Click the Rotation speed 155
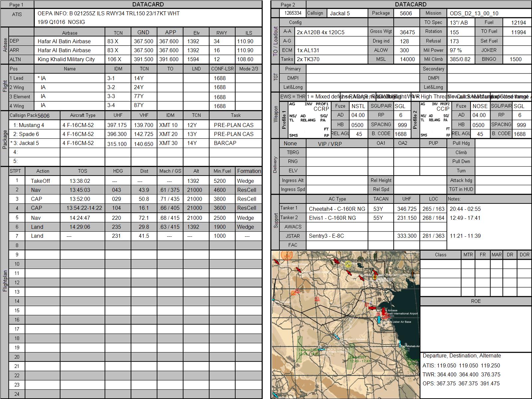This screenshot has width=532, height=399. (454, 32)
